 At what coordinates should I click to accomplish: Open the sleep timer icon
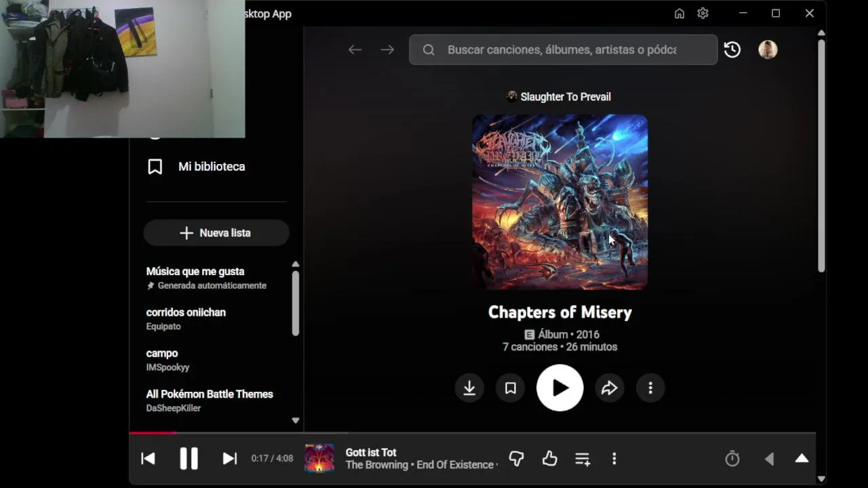click(732, 459)
